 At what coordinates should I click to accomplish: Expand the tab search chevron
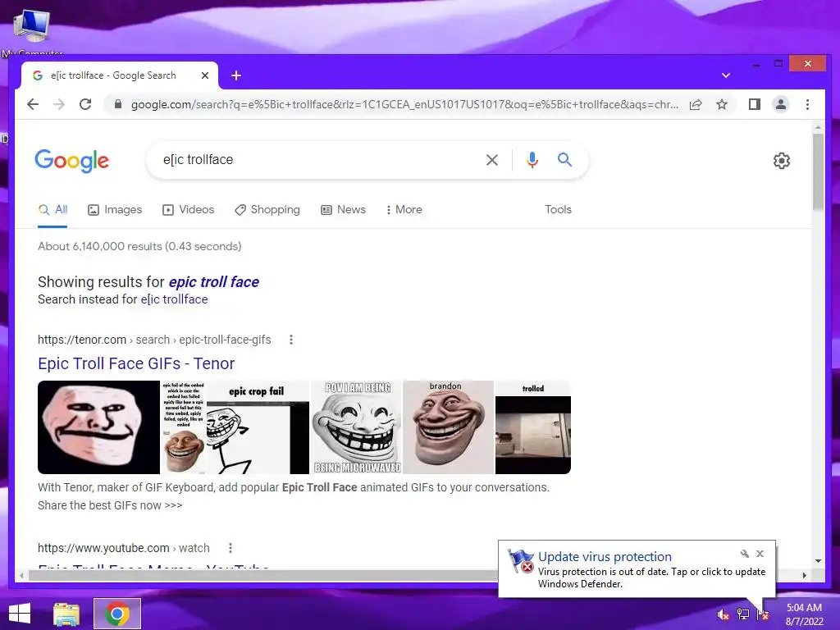(x=726, y=75)
